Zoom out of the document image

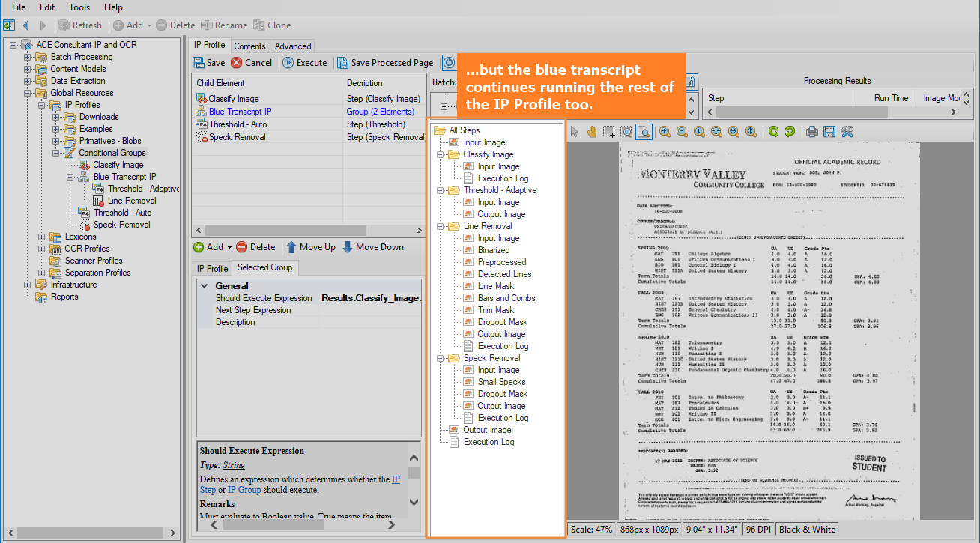682,132
